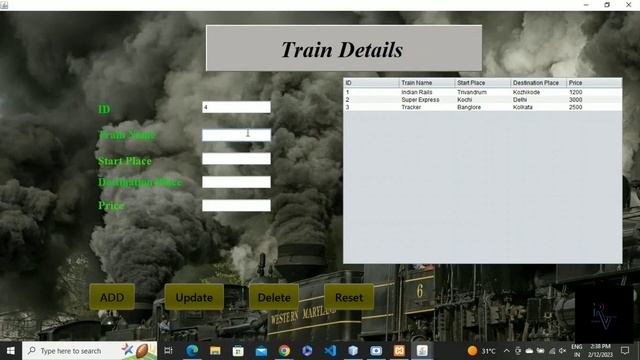Viewport: 640px width, 360px height.
Task: Open the clock showing 2:38 PM
Action: click(x=600, y=351)
